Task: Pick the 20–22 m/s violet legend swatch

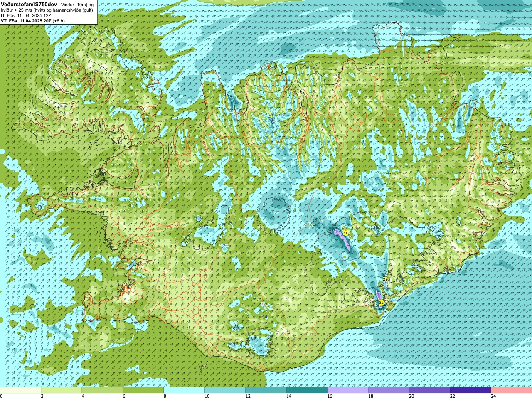Action: coord(430,390)
